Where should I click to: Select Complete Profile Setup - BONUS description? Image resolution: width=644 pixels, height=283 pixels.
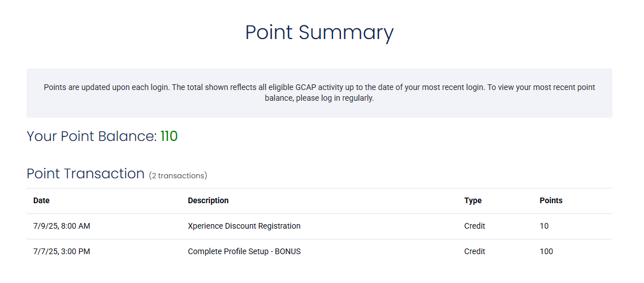point(244,251)
